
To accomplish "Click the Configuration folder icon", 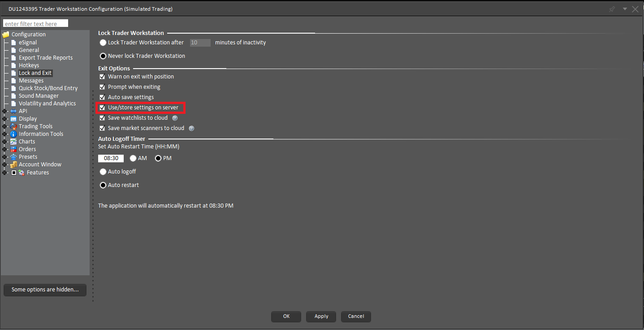I will pos(6,35).
